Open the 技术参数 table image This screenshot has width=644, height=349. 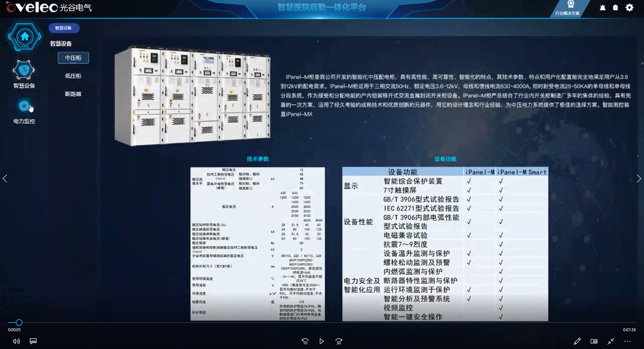pos(258,244)
